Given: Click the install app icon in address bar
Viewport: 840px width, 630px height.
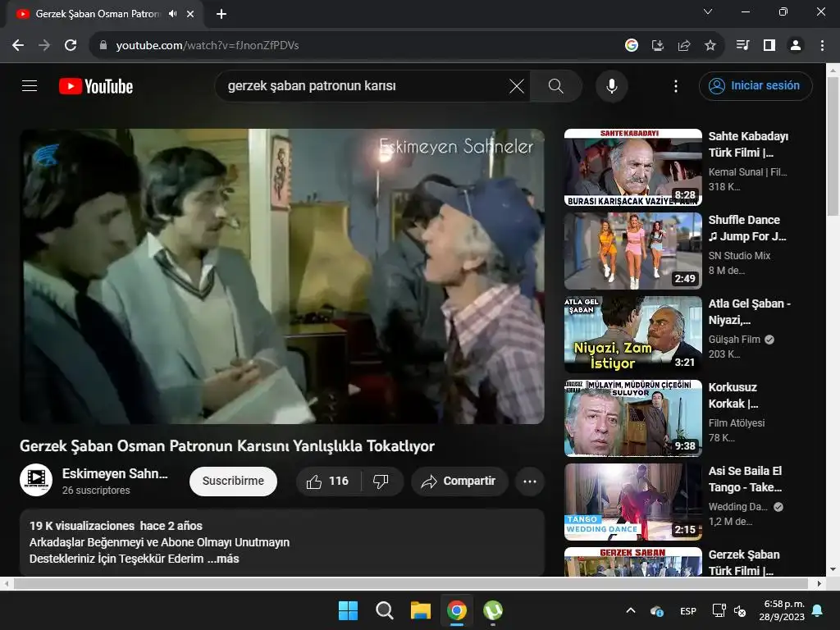Looking at the screenshot, I should pos(657,45).
